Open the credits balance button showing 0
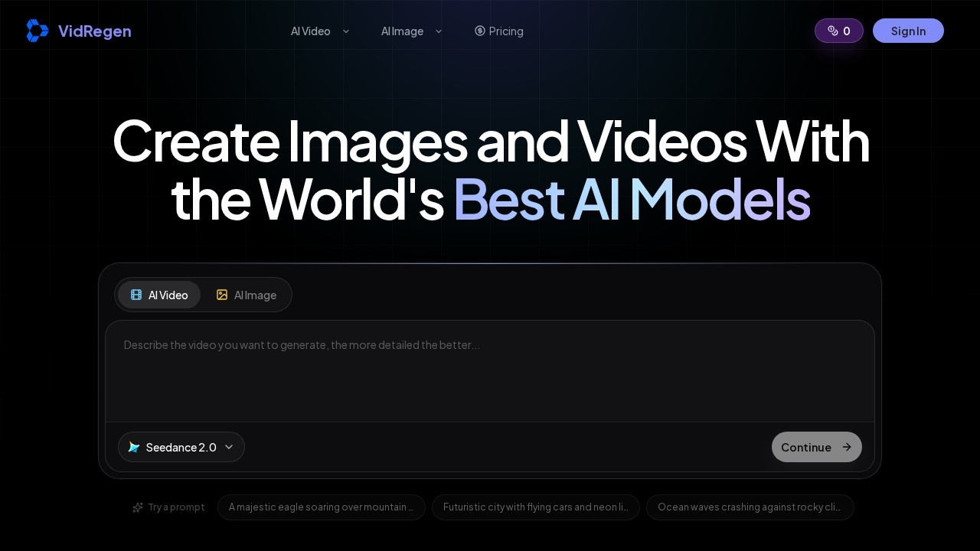The image size is (980, 551). pyautogui.click(x=839, y=31)
